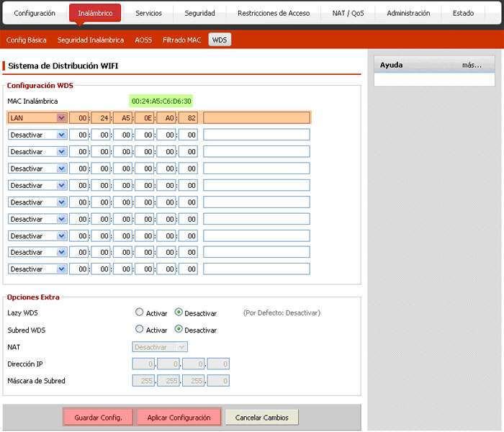Open the last WDS row's Desactivar dropdown

(x=37, y=269)
